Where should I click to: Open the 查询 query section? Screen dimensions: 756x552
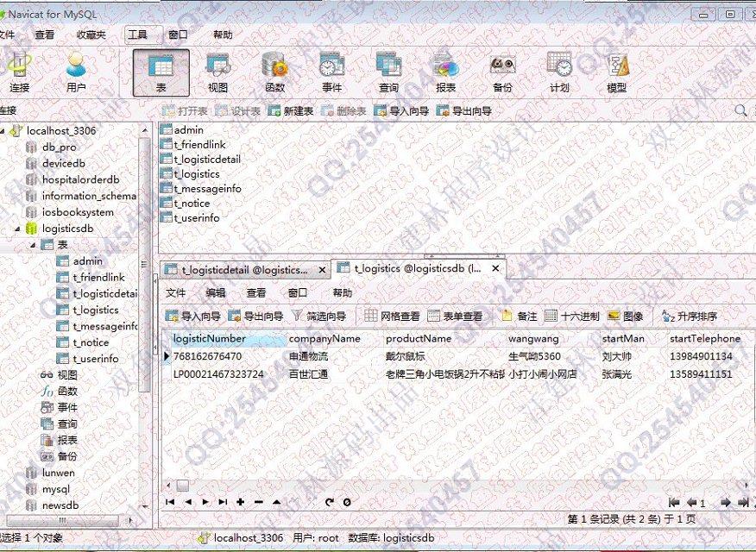388,72
